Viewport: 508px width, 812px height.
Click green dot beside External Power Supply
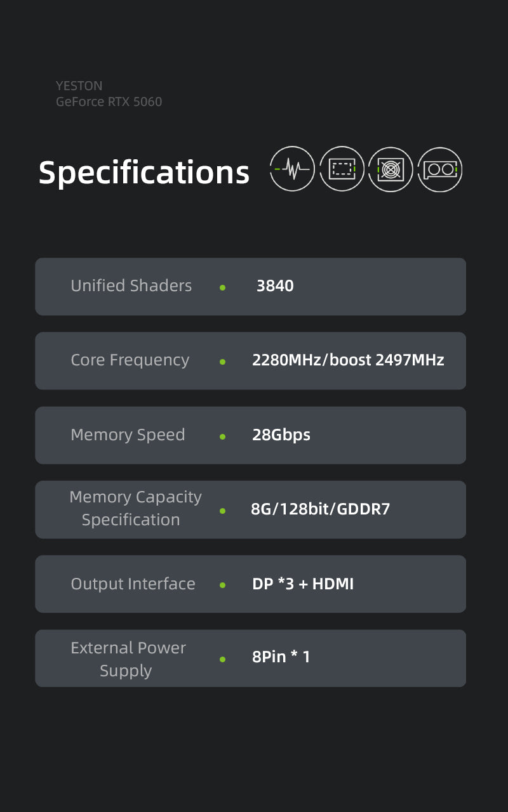pyautogui.click(x=222, y=660)
